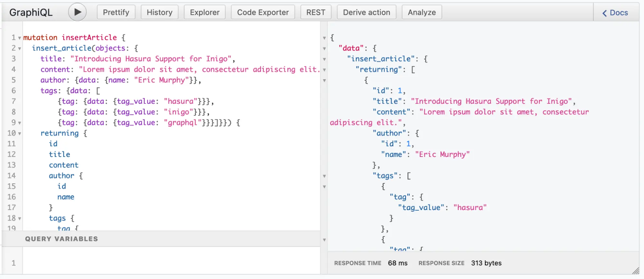Screen dimensions: 644x279
Task: Click the "returning" field on line 10
Action: click(60, 133)
